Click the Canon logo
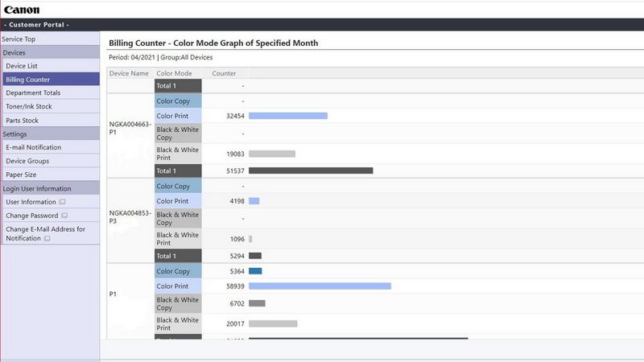This screenshot has height=362, width=644. point(22,10)
